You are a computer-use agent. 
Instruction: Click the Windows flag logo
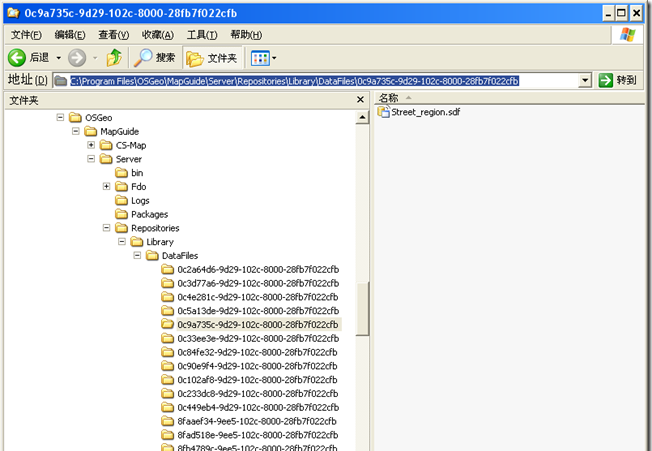tap(627, 35)
